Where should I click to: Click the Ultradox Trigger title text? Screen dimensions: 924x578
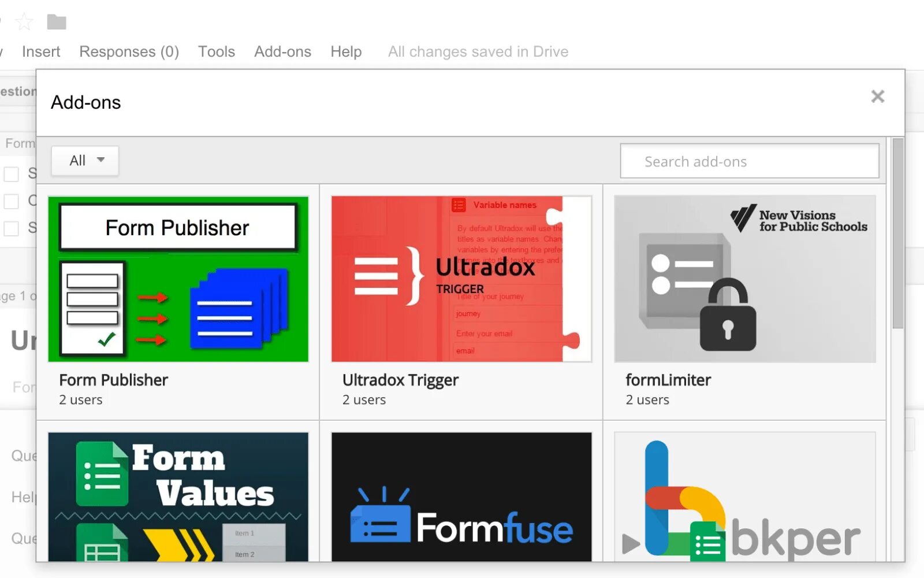coord(400,380)
